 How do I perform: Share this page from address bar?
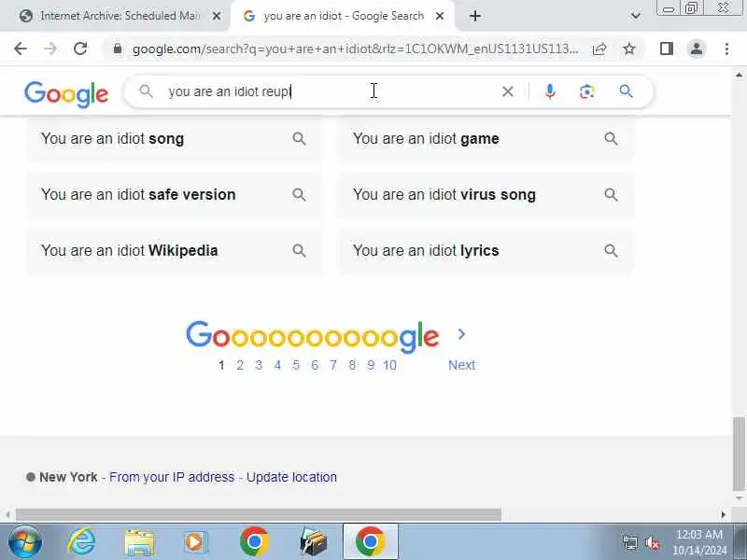tap(599, 49)
